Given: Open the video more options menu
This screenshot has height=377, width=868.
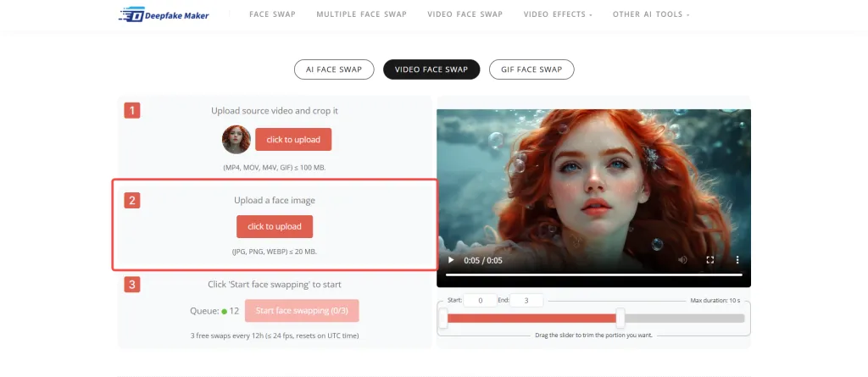Looking at the screenshot, I should (737, 259).
